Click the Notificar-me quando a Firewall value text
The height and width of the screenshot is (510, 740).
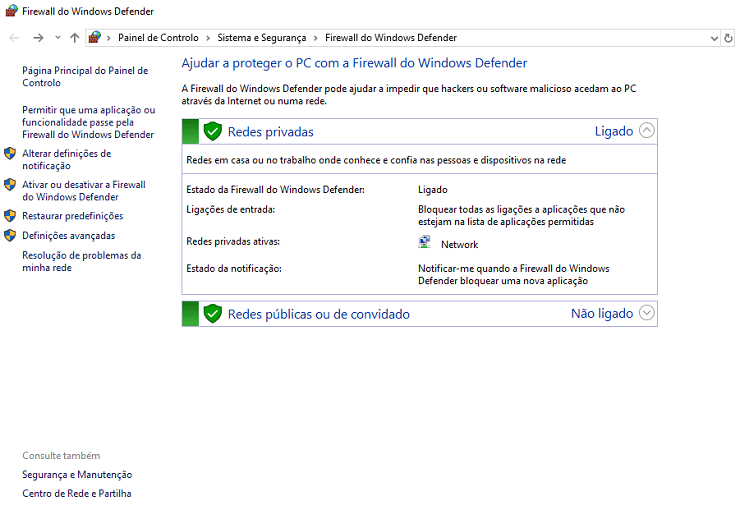pos(513,275)
